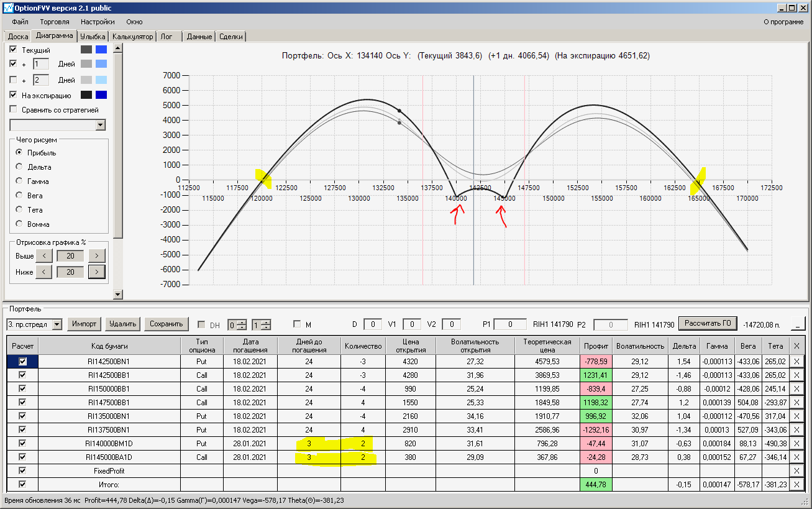Switch to the Улыбка tab

(x=93, y=37)
